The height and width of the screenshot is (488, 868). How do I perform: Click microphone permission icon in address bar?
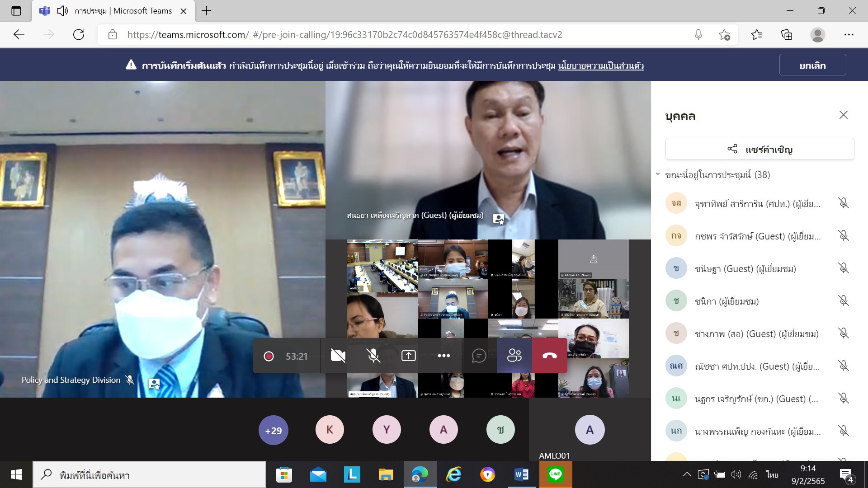pos(698,35)
